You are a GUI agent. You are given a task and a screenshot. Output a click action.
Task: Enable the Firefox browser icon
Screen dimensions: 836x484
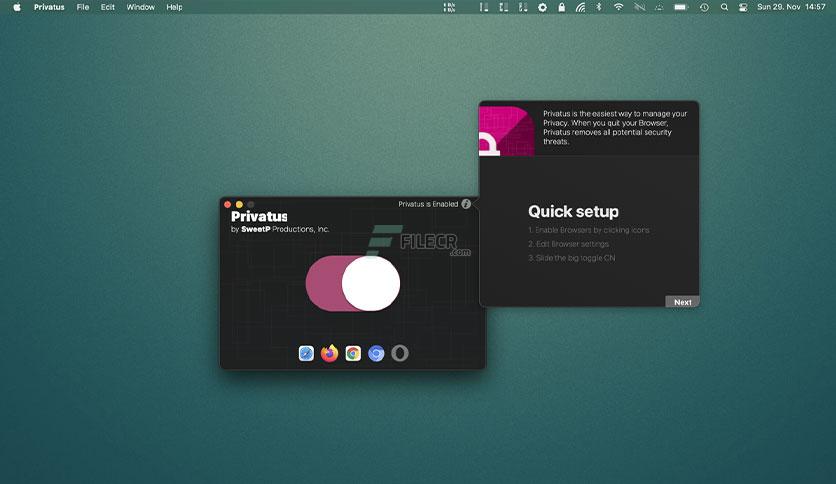[329, 353]
